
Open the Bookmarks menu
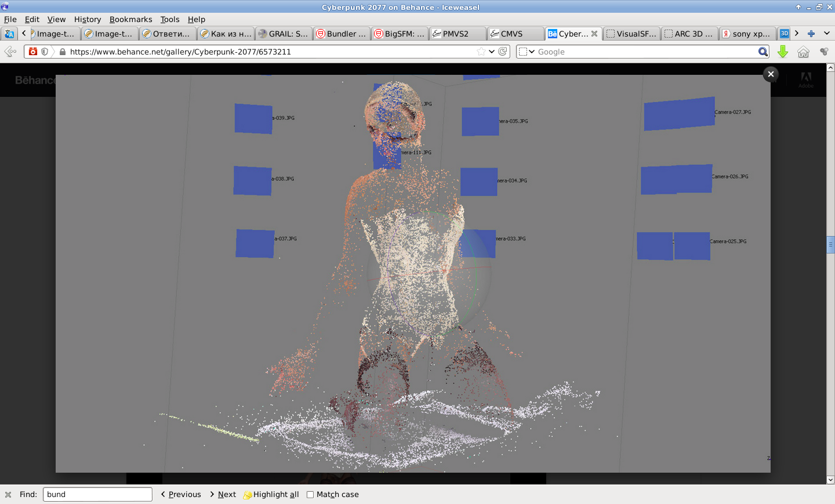(130, 19)
